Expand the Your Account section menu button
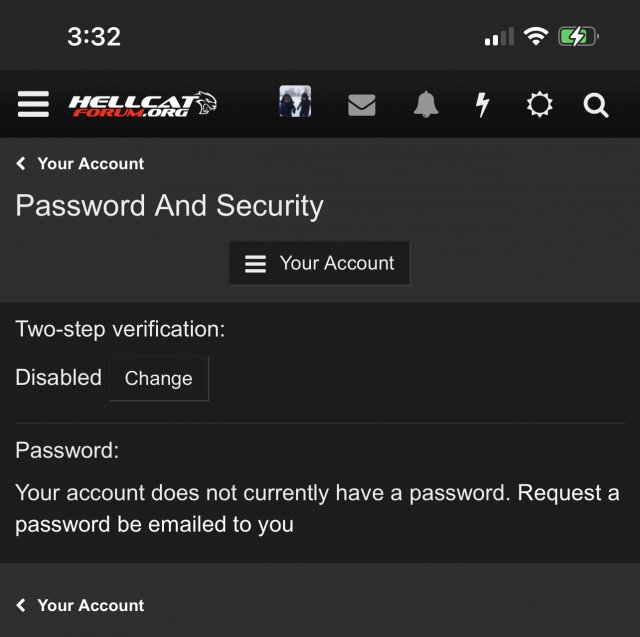 (x=319, y=263)
